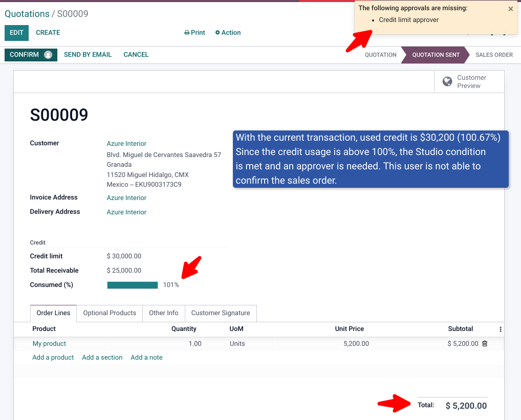Click the Customer Preview globe icon
521x420 pixels.
tap(446, 81)
